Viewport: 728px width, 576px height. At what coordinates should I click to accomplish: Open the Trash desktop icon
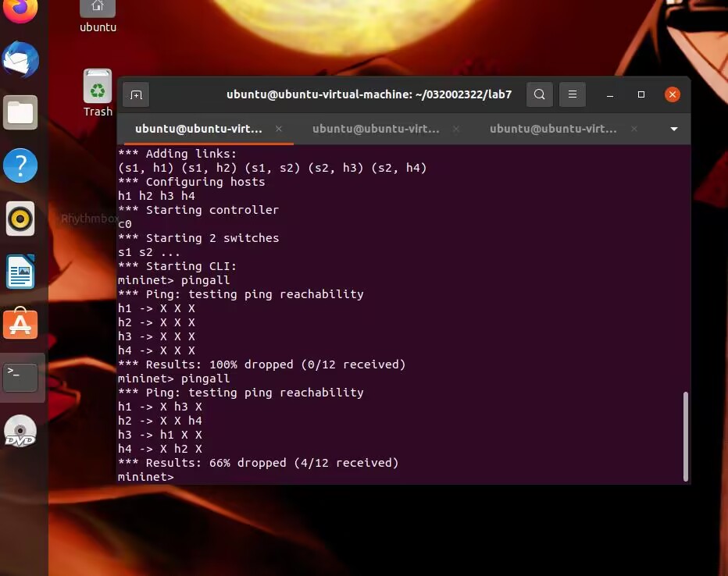coord(98,93)
